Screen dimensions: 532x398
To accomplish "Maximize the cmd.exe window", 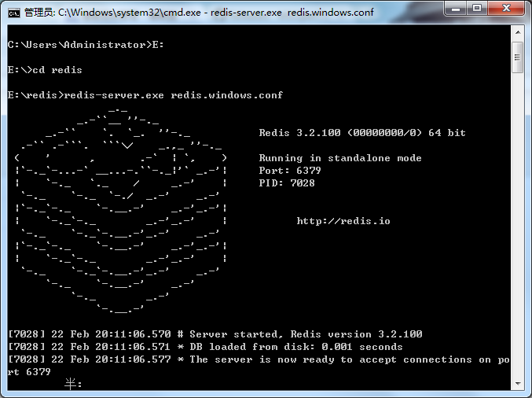I will 477,8.
